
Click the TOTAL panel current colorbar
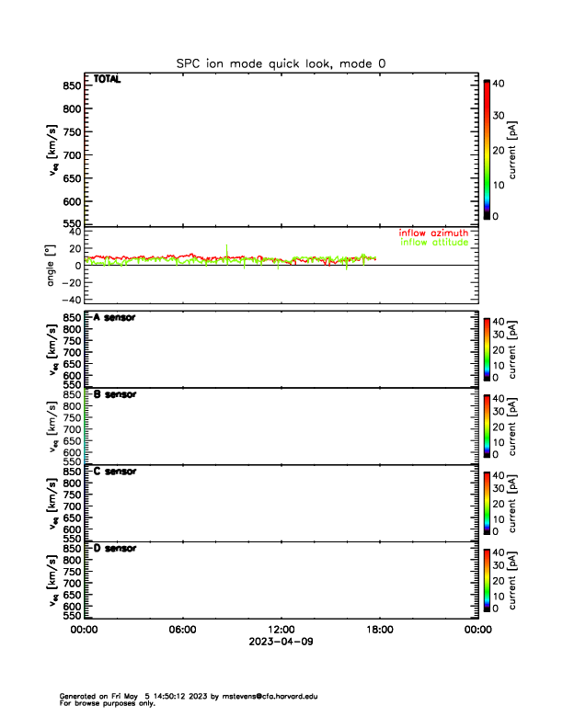pos(487,150)
